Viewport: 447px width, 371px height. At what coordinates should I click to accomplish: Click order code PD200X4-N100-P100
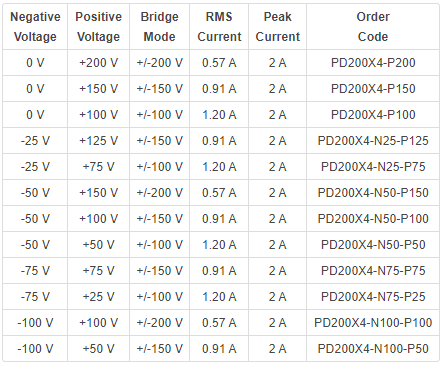point(373,323)
